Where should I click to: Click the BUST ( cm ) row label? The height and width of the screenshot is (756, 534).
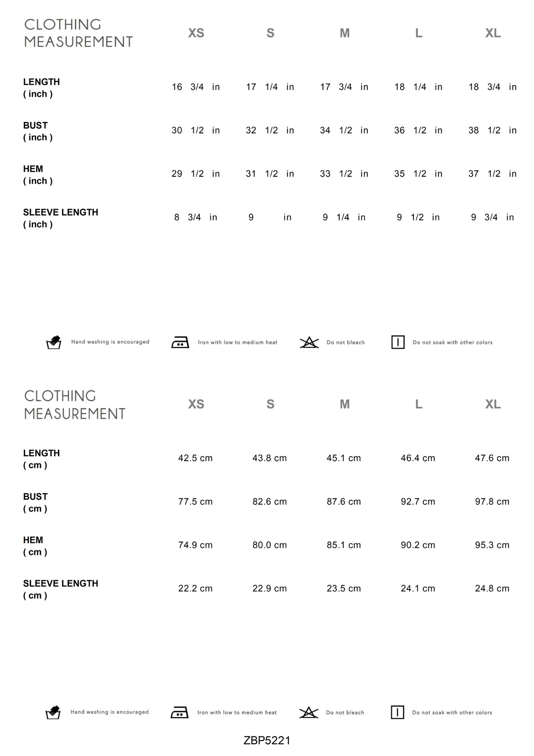[x=35, y=502]
